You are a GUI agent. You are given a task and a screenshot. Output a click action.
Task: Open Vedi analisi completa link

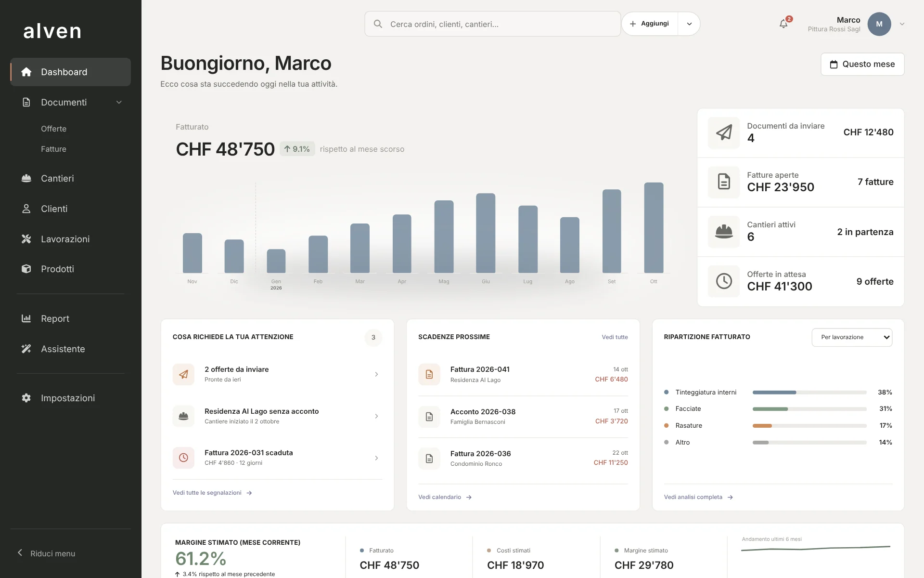(698, 497)
